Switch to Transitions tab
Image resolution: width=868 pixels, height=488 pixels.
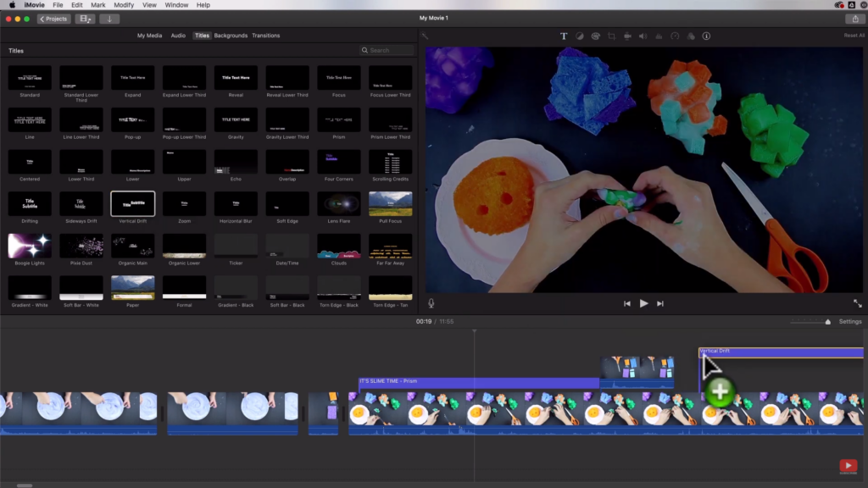coord(265,36)
